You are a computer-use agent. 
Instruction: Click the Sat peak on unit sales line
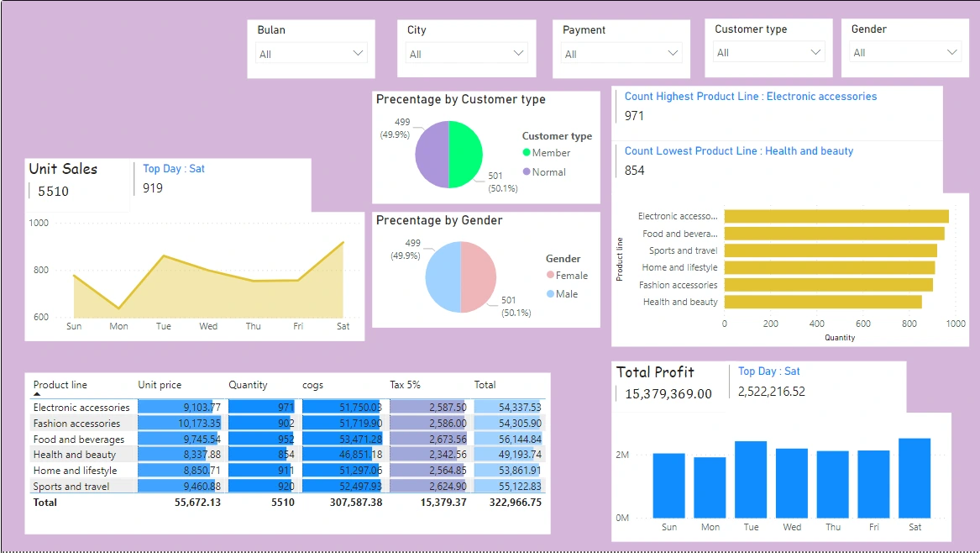[x=343, y=242]
